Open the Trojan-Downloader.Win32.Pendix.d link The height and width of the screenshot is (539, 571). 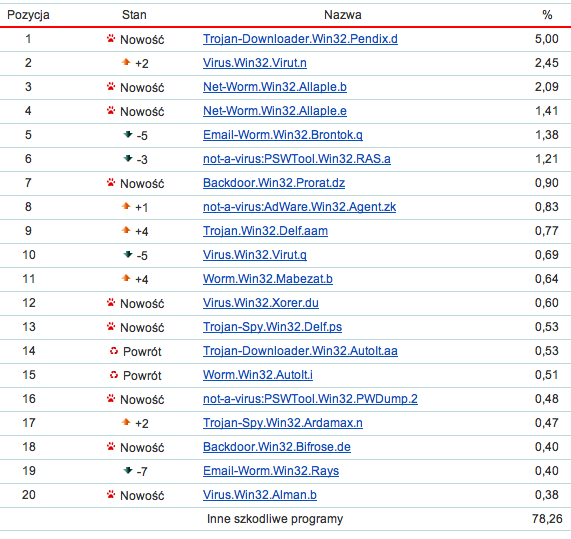coord(300,39)
